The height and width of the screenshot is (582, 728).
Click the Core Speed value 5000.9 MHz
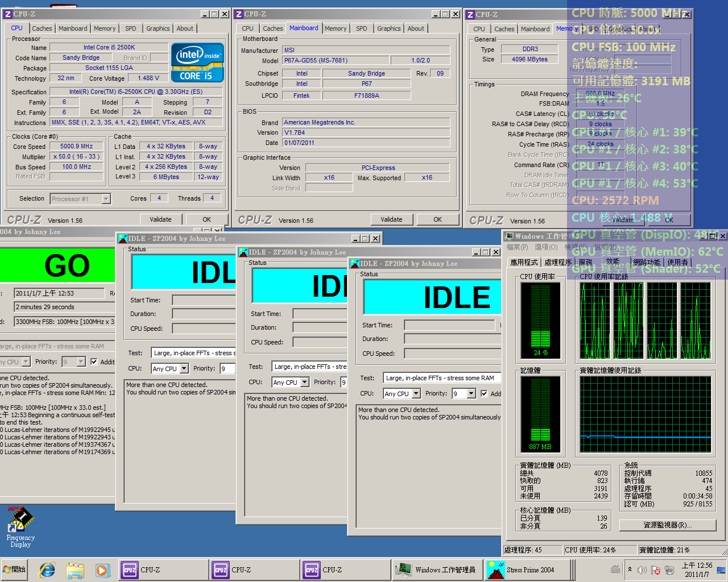click(77, 146)
